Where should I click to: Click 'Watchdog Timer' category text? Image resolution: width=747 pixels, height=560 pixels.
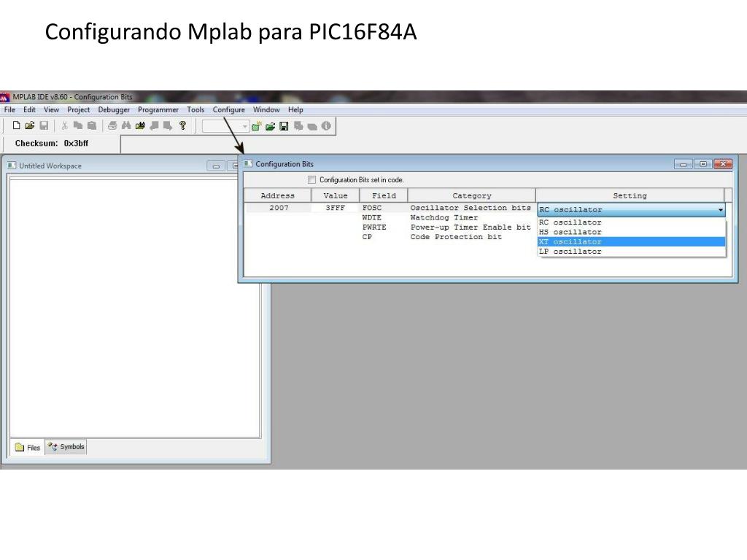[444, 217]
